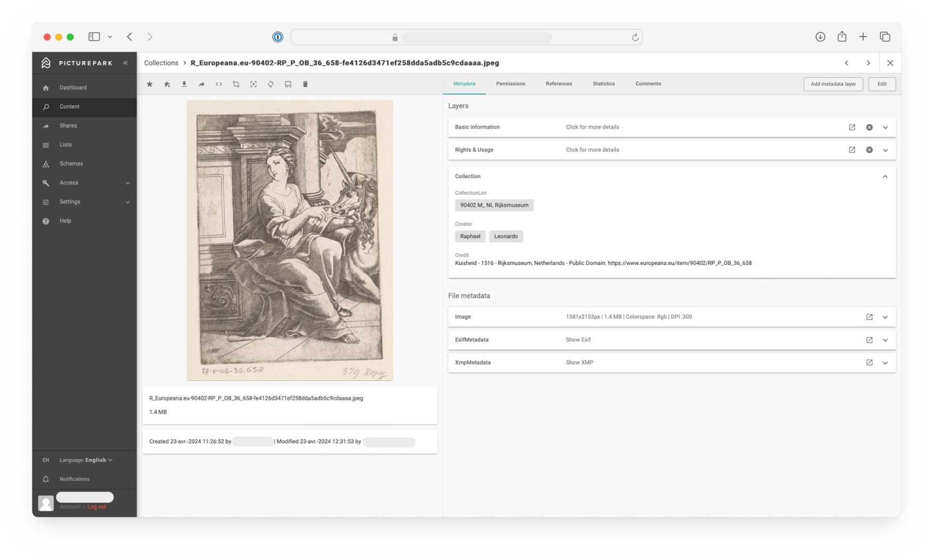Open Basic information layer in new window
This screenshot has height=560, width=934.
pyautogui.click(x=852, y=127)
